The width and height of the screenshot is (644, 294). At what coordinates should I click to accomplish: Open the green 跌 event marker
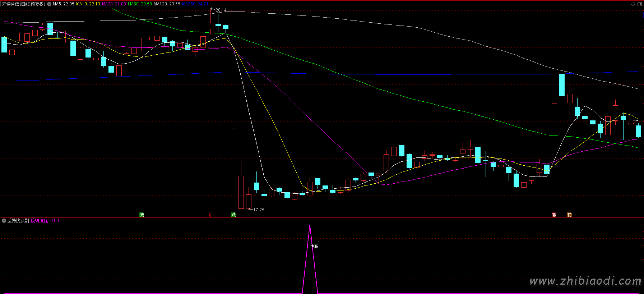233,215
